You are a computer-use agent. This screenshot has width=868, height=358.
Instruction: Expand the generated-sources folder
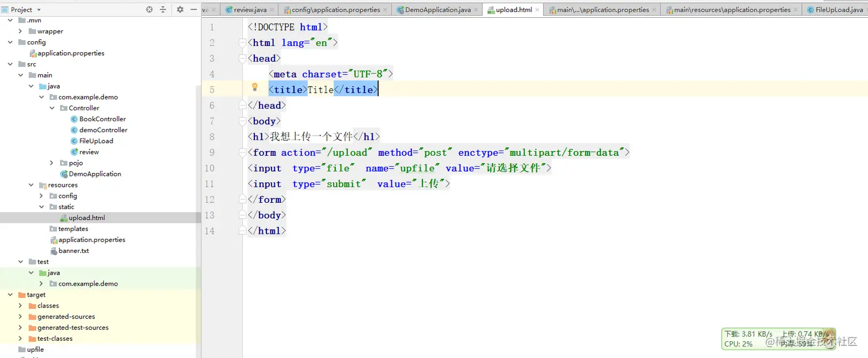21,317
